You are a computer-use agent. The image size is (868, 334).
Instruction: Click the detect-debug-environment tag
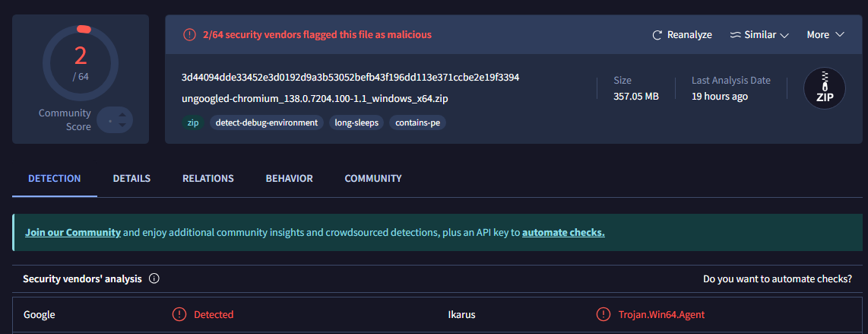coord(267,122)
